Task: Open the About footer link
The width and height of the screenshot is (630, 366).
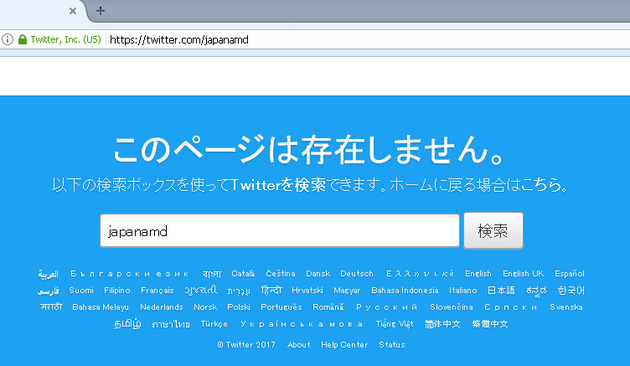Action: tap(299, 345)
